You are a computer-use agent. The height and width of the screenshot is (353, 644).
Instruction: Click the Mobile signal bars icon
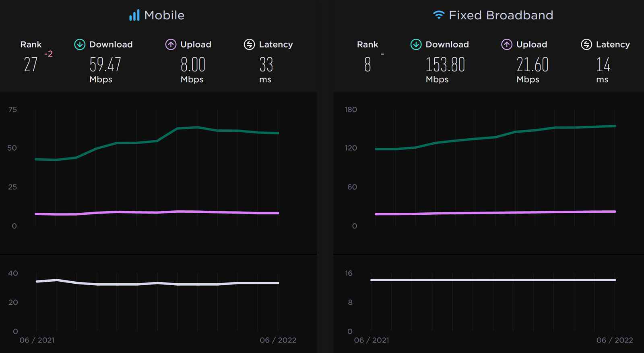pyautogui.click(x=134, y=15)
